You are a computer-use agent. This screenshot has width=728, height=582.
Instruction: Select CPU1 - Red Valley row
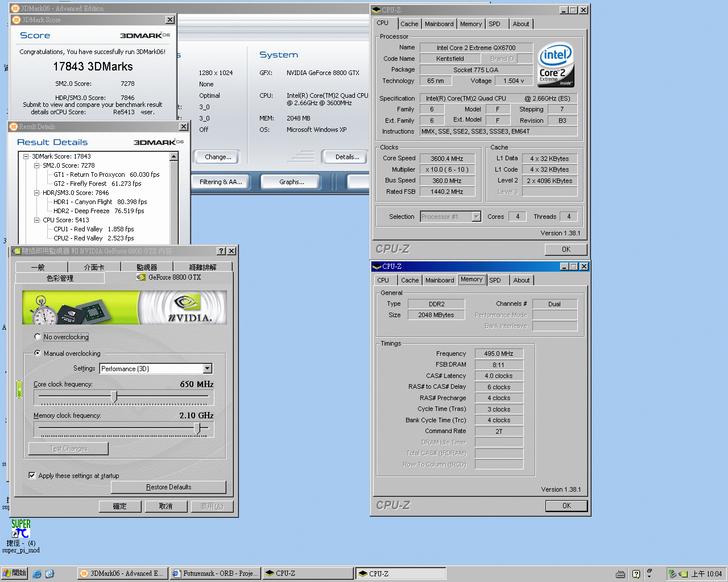pyautogui.click(x=94, y=229)
